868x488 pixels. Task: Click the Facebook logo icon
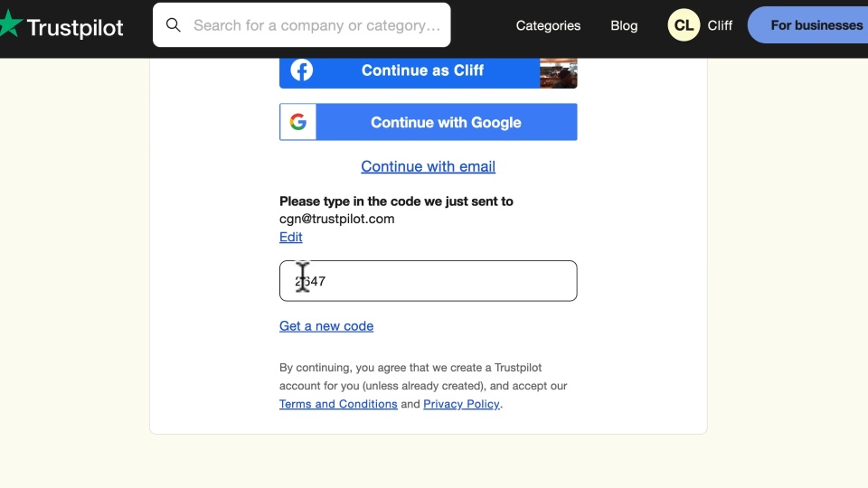pyautogui.click(x=302, y=70)
